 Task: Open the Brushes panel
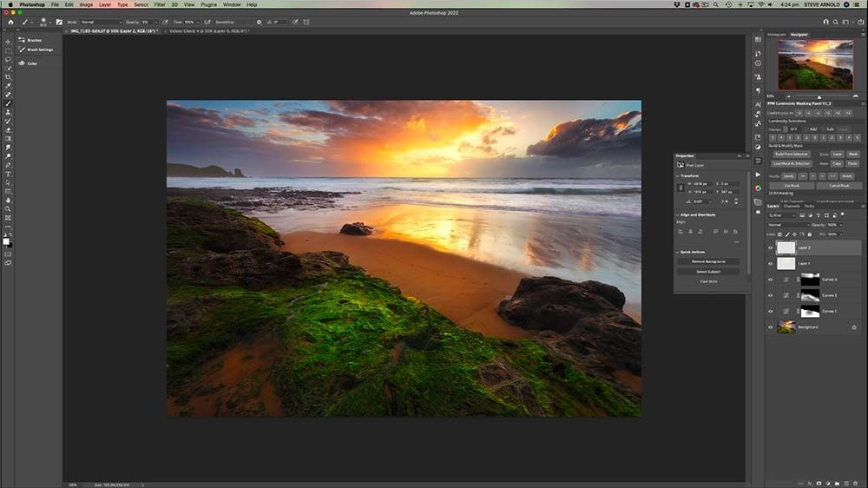35,40
